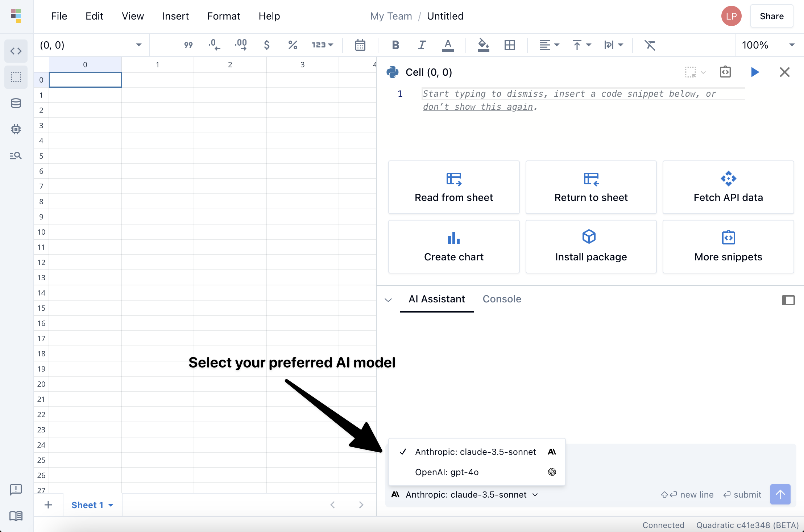
Task: Collapse the AI Assistant panel chevron
Action: 388,300
